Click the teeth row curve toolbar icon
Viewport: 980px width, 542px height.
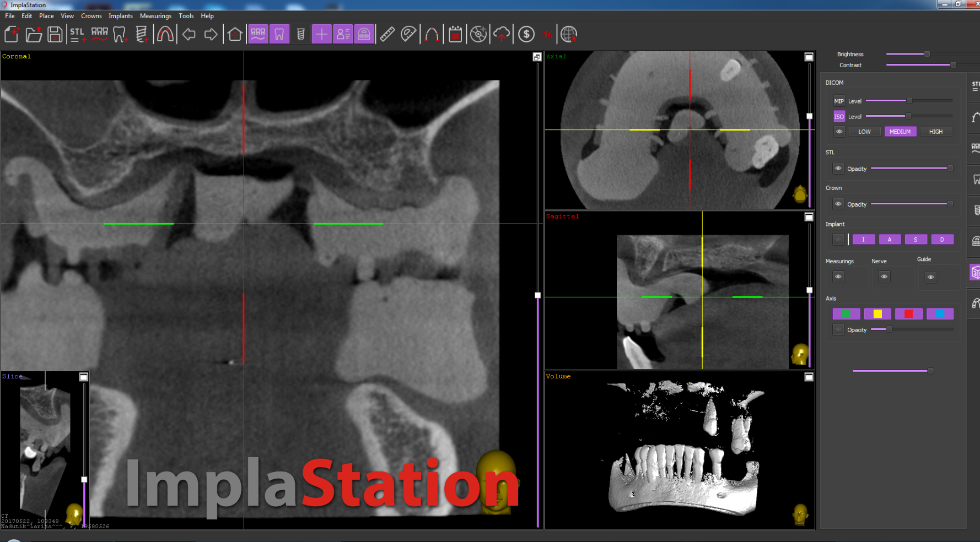point(99,34)
